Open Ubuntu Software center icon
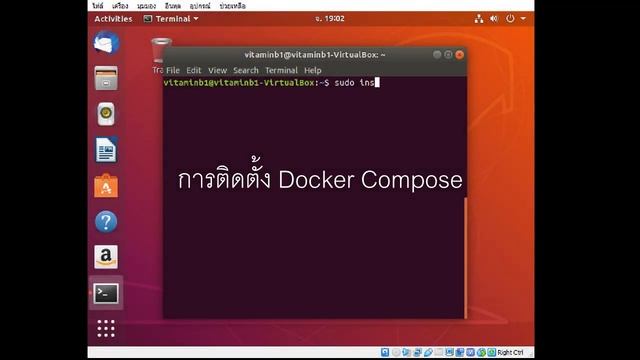Viewport: 640px width, 360px height. 106,186
